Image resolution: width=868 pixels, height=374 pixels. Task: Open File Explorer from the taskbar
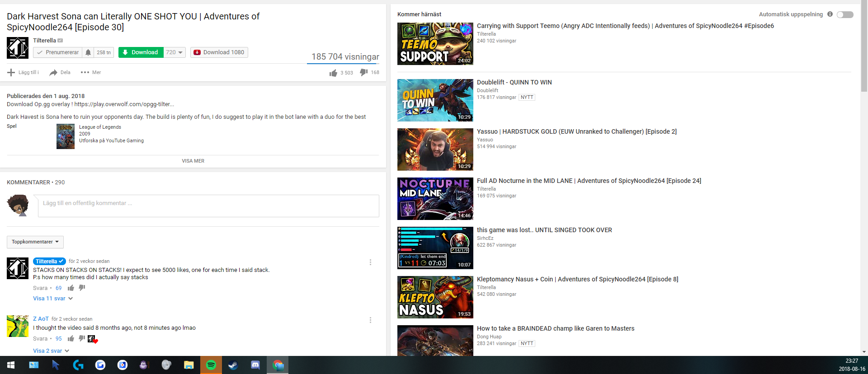tap(189, 365)
